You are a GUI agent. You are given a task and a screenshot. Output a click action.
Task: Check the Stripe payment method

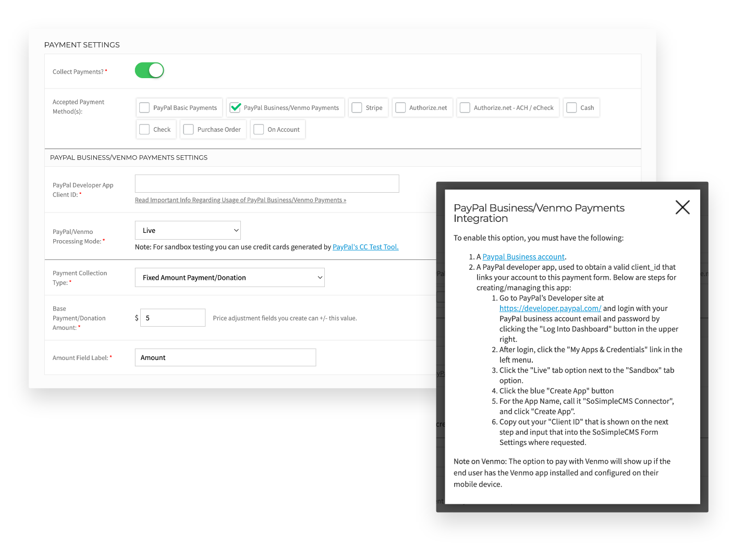pos(357,108)
